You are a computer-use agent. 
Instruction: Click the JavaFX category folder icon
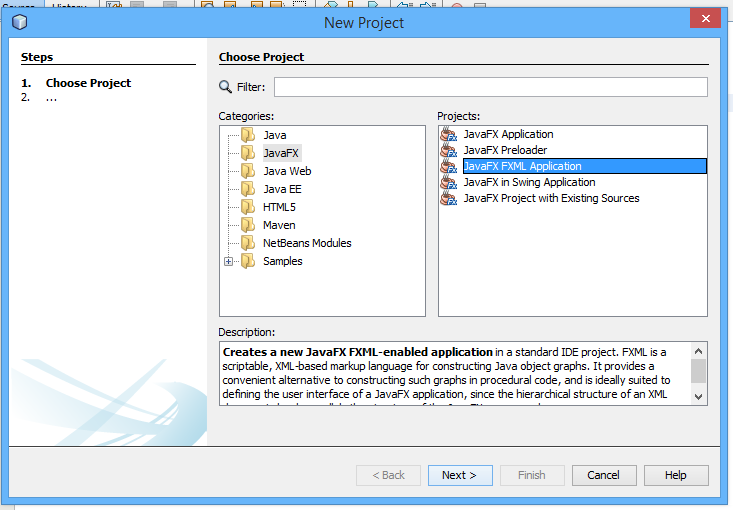click(248, 153)
